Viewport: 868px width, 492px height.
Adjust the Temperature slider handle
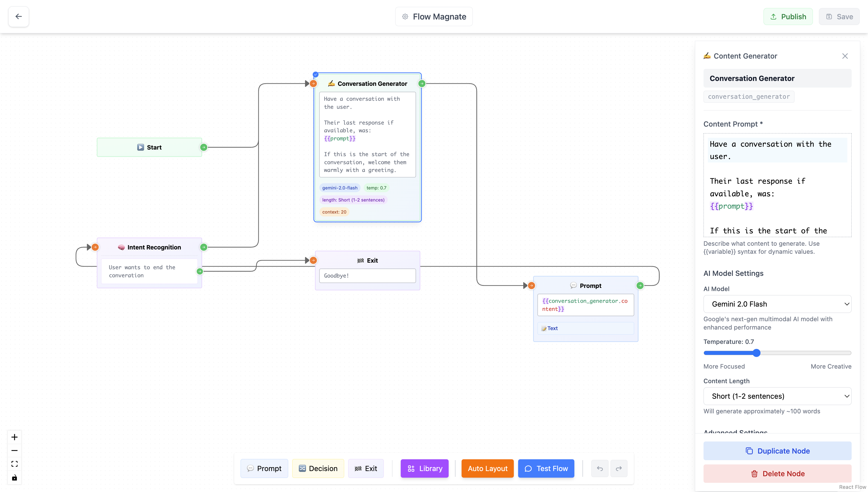757,353
